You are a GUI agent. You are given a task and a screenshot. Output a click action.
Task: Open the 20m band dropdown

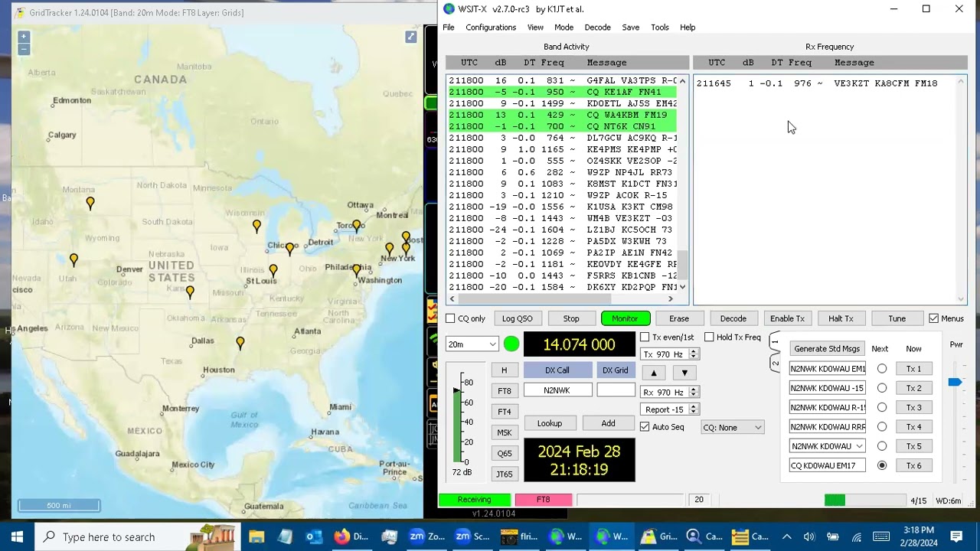[x=472, y=344]
